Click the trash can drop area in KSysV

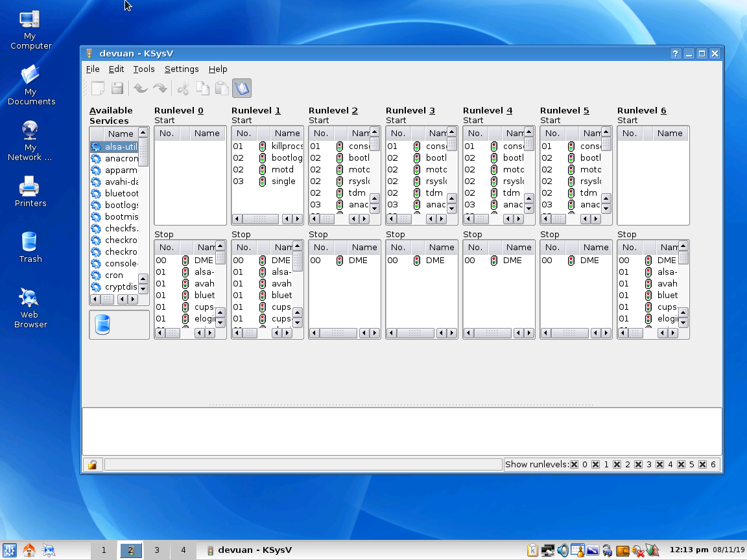tap(119, 325)
